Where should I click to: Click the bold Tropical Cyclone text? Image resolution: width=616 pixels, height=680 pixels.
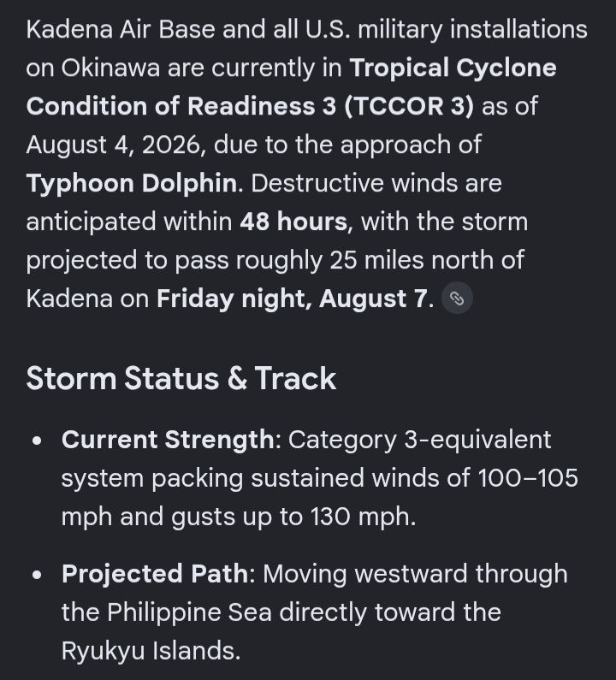[x=453, y=68]
